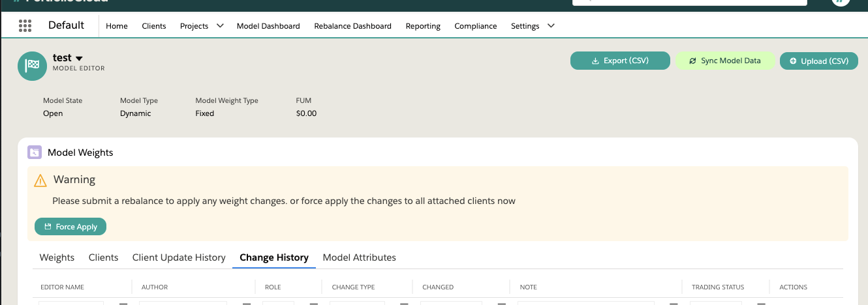The width and height of the screenshot is (868, 305).
Task: Click the TRADING STATUS column header
Action: pyautogui.click(x=718, y=287)
